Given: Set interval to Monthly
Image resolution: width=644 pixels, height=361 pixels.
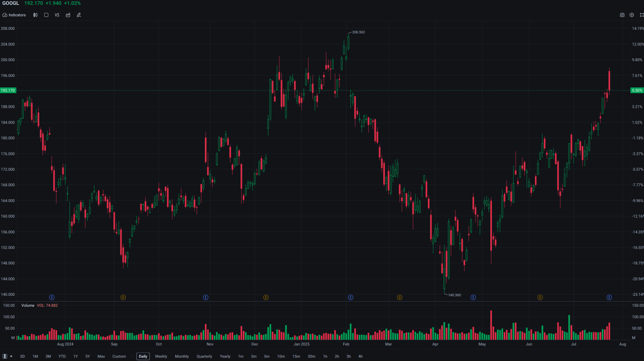Looking at the screenshot, I should [182, 356].
